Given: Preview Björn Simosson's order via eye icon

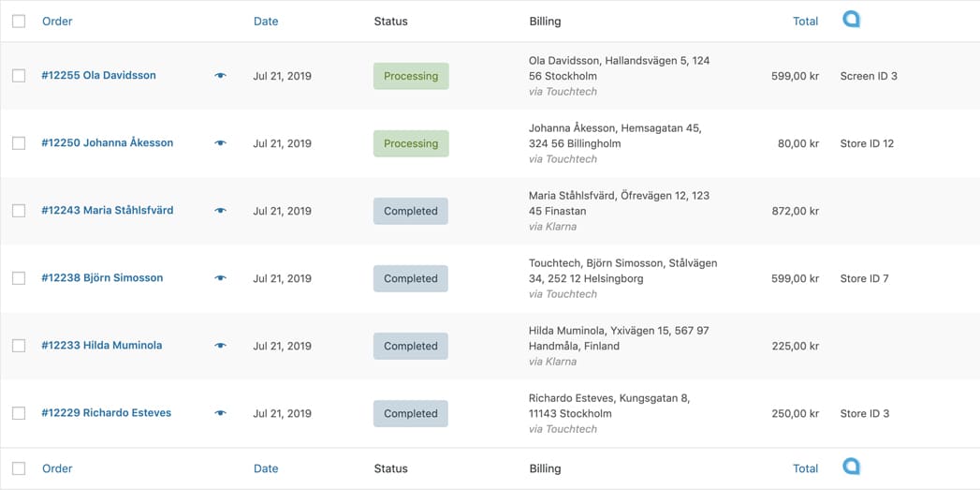Looking at the screenshot, I should tap(220, 278).
